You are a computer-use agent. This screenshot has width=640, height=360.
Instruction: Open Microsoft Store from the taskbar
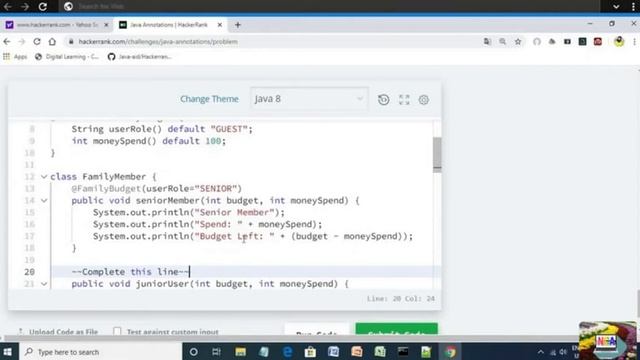(310, 352)
